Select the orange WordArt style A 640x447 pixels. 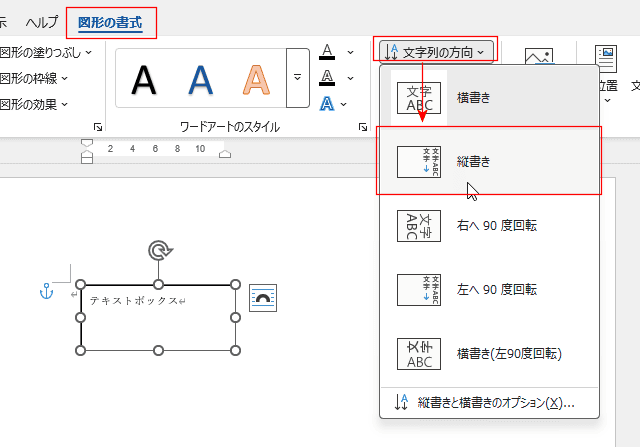[x=258, y=78]
